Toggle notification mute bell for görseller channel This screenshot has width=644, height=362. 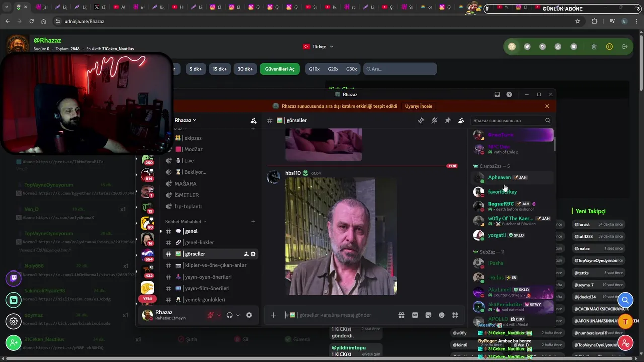[x=434, y=120]
